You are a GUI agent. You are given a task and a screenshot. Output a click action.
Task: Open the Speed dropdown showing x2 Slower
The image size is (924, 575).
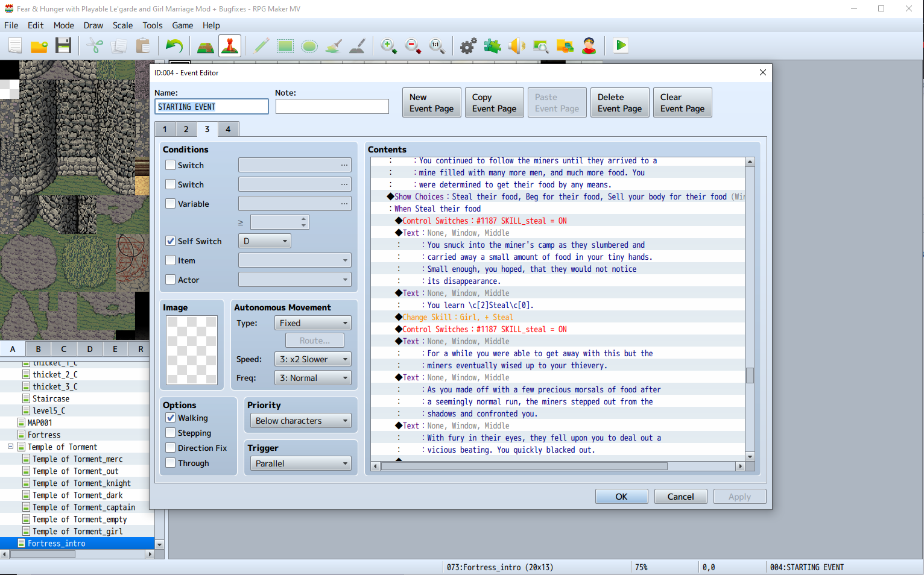pos(313,359)
